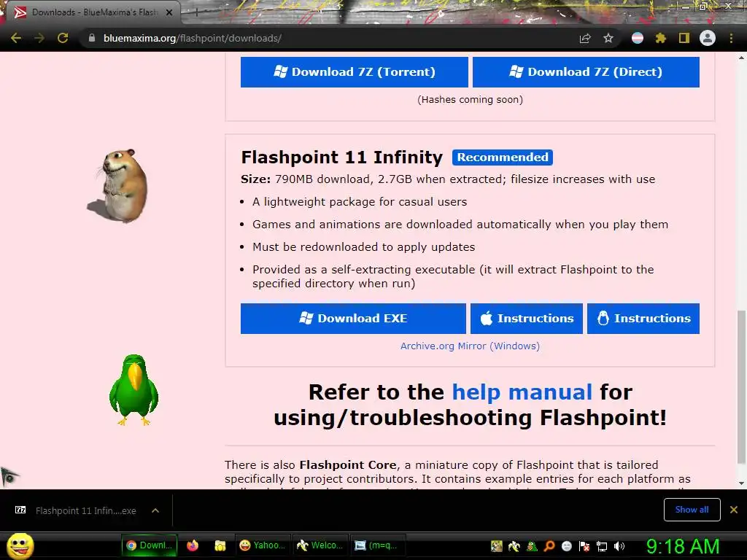Open the Chrome three-dot menu
This screenshot has width=747, height=560.
(x=731, y=38)
